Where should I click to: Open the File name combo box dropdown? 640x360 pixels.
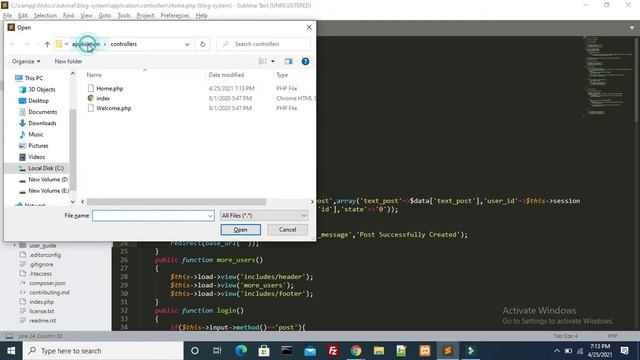coord(210,216)
